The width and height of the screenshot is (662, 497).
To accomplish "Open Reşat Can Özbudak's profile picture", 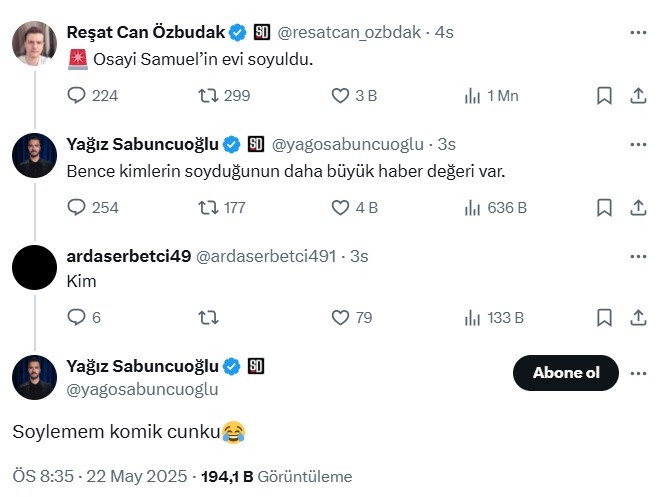I will 34,43.
